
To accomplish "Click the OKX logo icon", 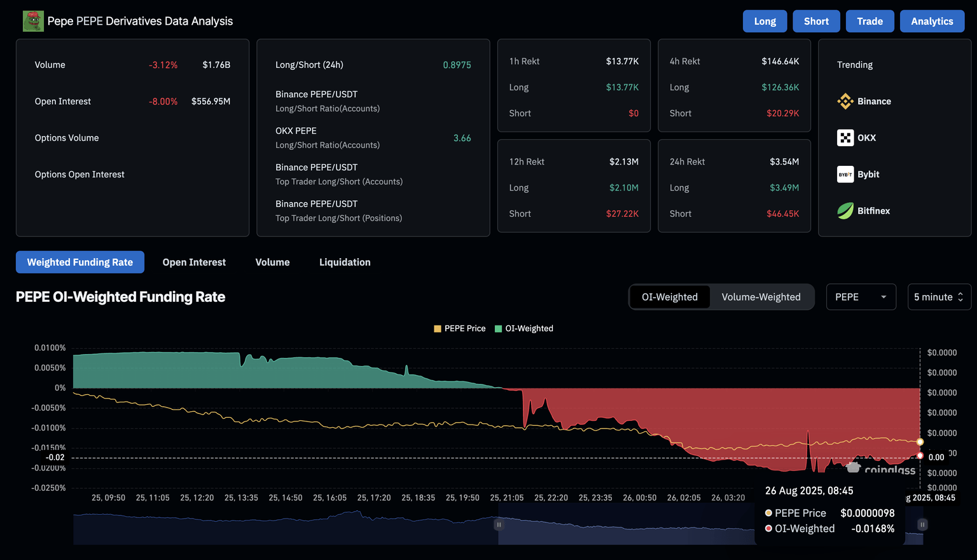I will pos(845,138).
